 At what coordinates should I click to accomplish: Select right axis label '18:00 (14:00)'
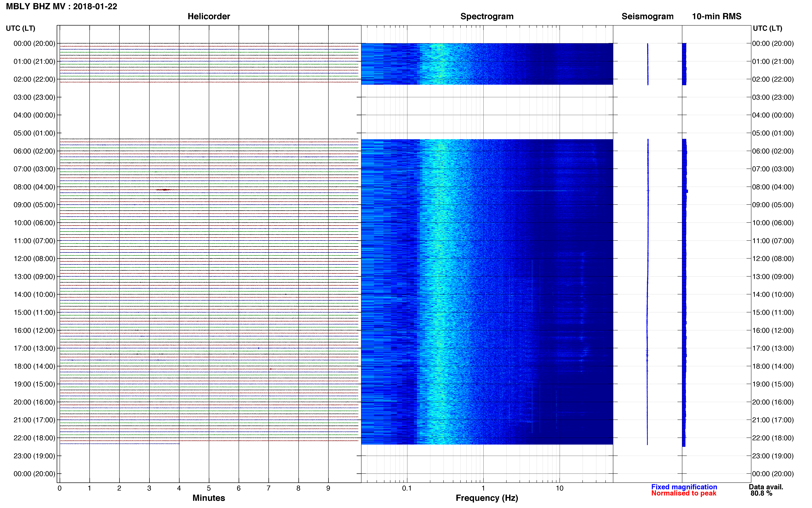coord(773,366)
